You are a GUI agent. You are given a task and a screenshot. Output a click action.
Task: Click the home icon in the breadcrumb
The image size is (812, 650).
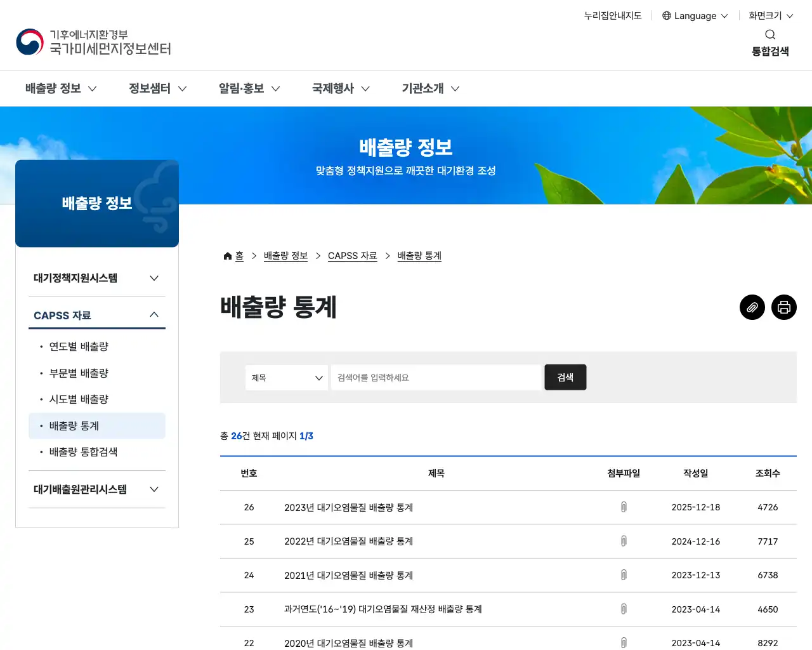coord(228,256)
